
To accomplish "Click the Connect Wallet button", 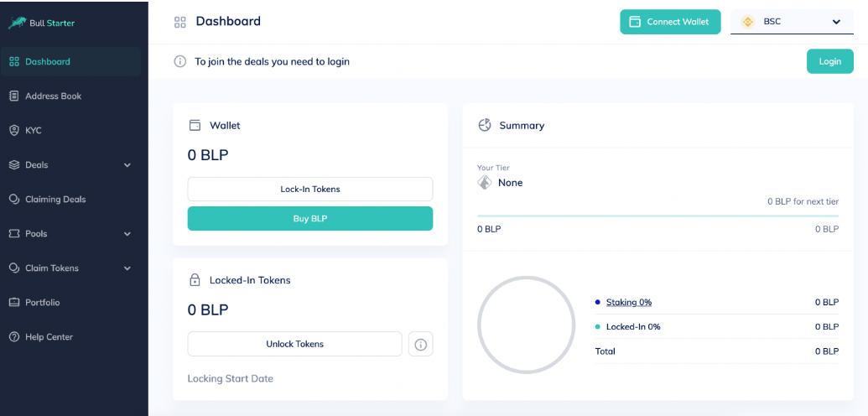I will point(670,22).
